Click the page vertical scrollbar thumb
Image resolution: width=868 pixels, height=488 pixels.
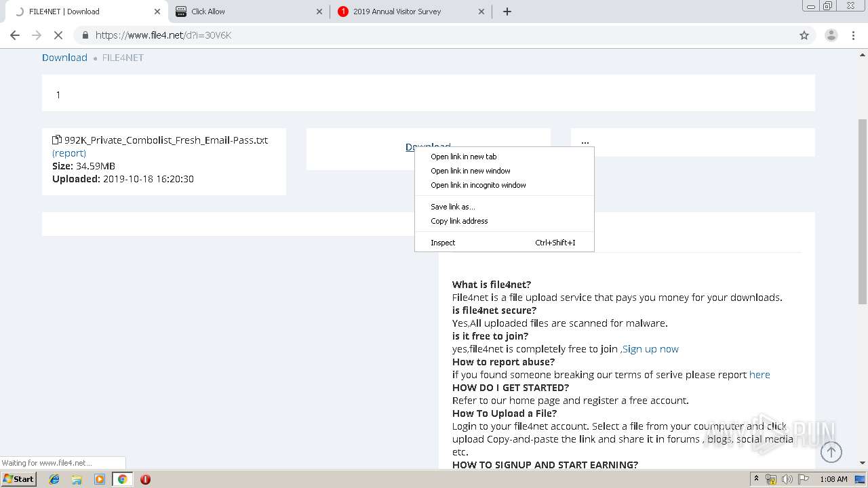[x=863, y=210]
